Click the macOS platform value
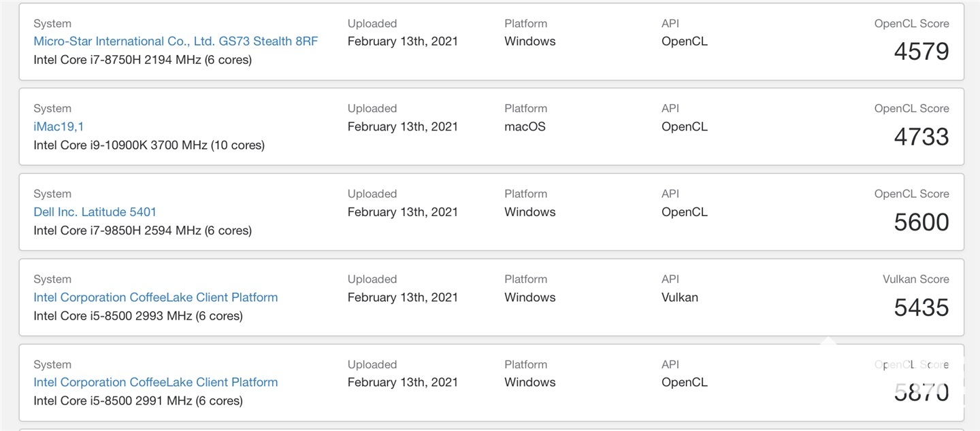Screen dimensions: 980x431 (x=525, y=126)
